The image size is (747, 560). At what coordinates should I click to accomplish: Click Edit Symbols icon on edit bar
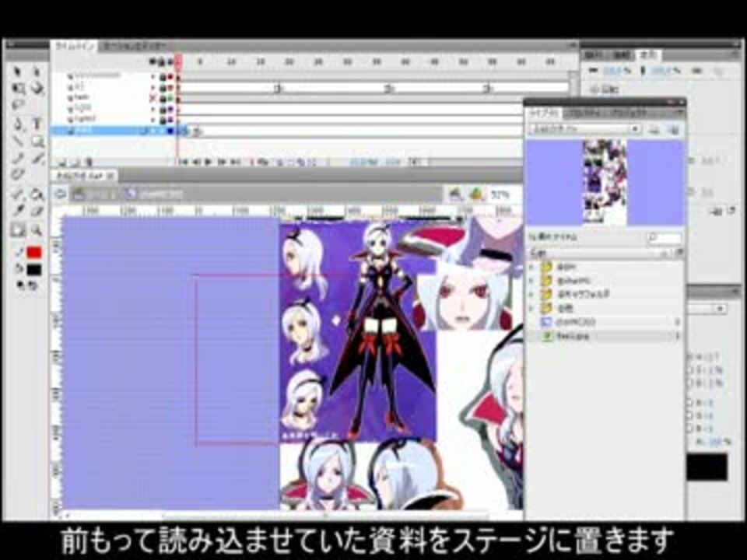pyautogui.click(x=475, y=194)
